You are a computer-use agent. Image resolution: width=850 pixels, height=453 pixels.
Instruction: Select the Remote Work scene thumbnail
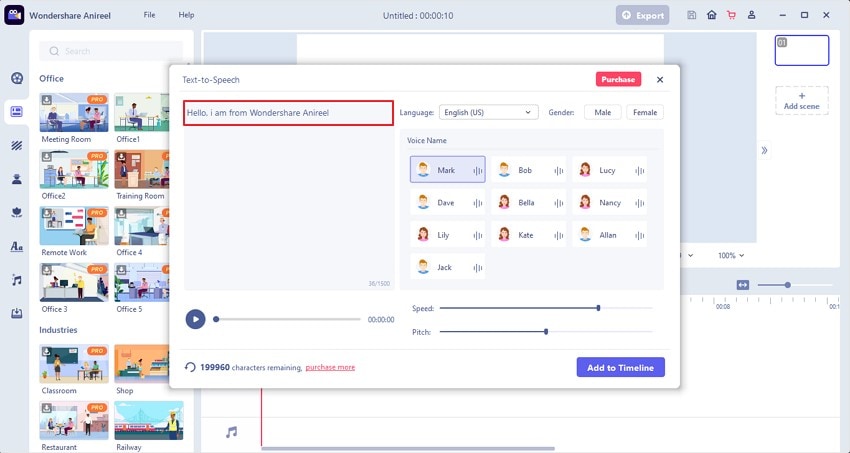(74, 226)
